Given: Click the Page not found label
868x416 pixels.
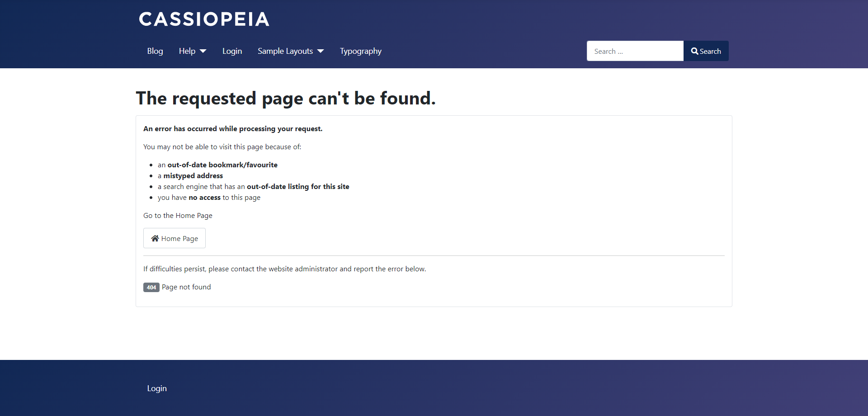Looking at the screenshot, I should point(186,287).
